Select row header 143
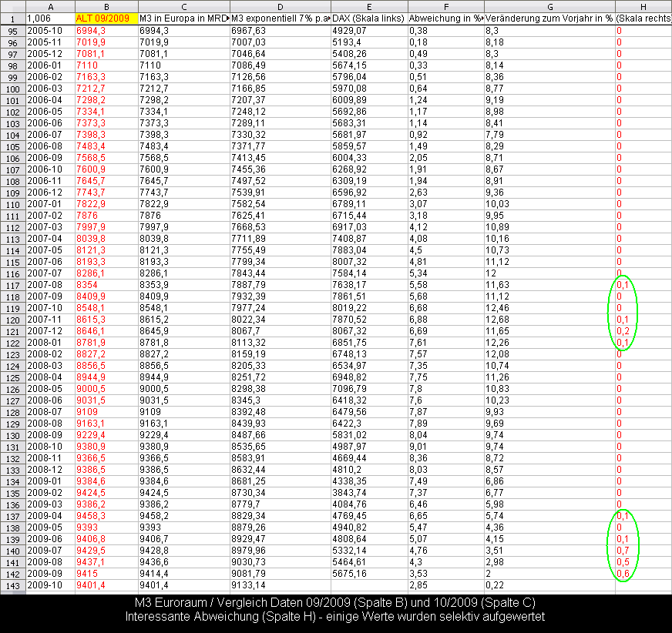This screenshot has height=633, width=672. (13, 586)
